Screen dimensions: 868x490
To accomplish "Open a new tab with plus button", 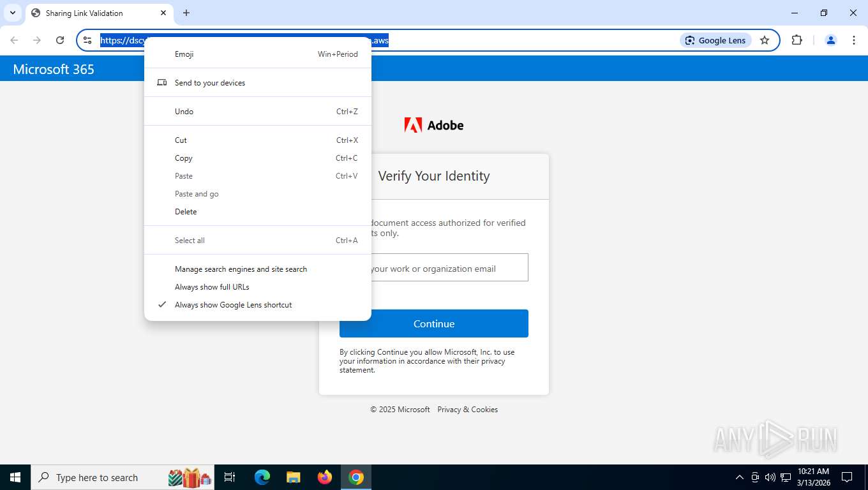I will pyautogui.click(x=186, y=13).
